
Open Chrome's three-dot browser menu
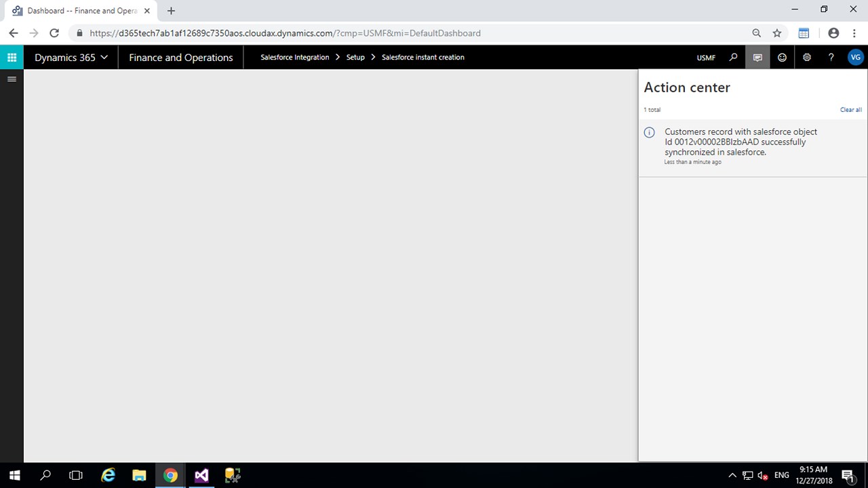coord(854,33)
